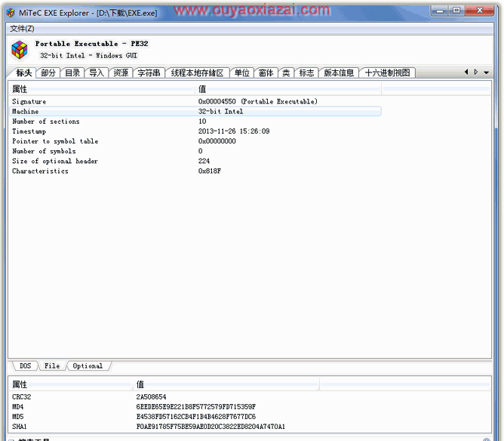Select the Number of sections row

coord(195,122)
